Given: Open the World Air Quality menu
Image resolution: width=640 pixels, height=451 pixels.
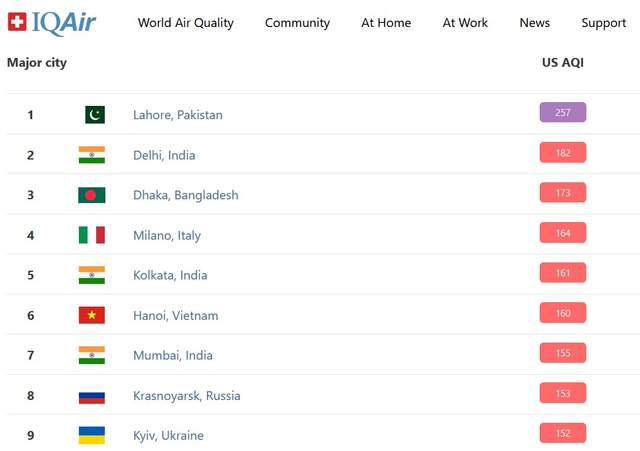Looking at the screenshot, I should (185, 23).
